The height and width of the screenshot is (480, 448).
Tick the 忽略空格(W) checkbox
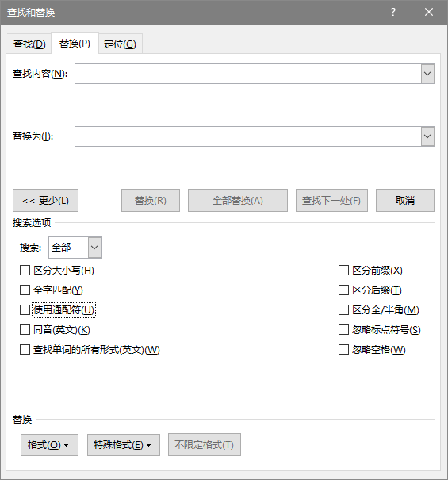[343, 349]
